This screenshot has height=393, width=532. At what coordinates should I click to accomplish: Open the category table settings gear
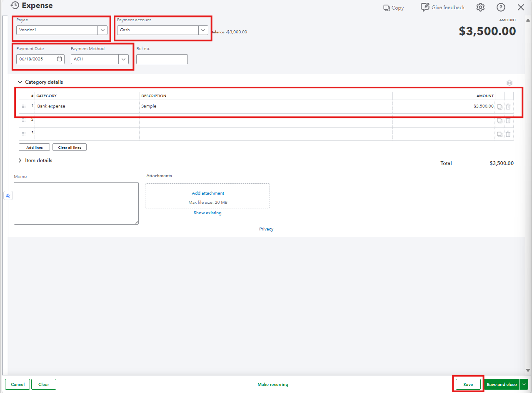pyautogui.click(x=509, y=83)
